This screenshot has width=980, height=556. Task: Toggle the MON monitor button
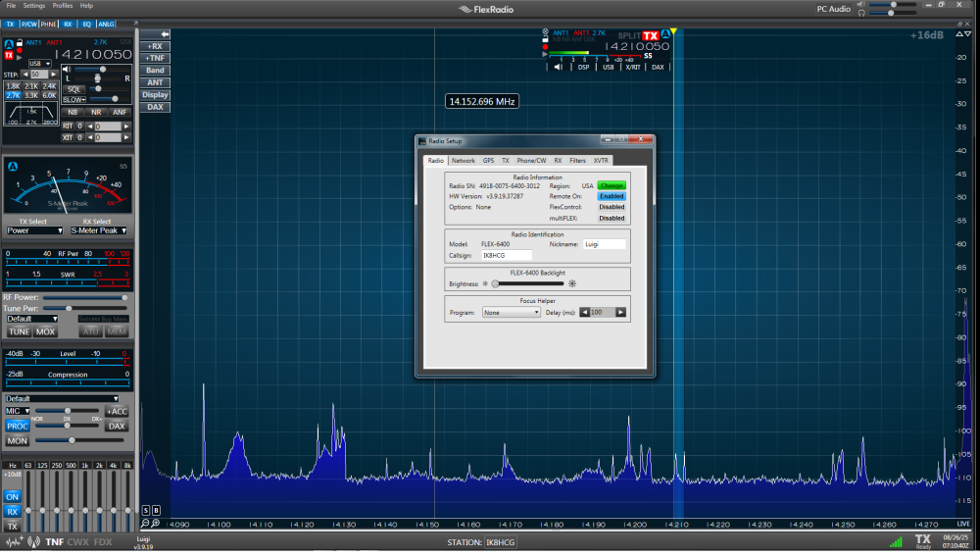point(17,441)
